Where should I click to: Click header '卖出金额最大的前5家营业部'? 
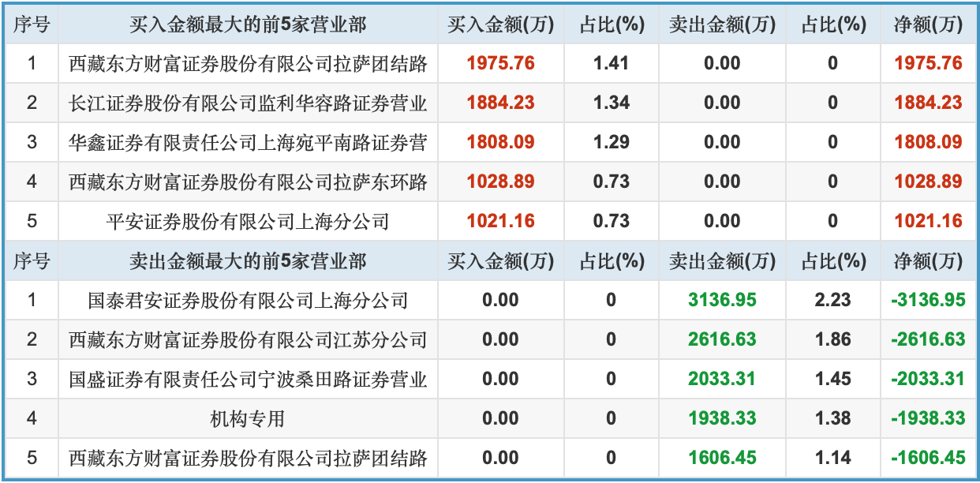tap(248, 260)
